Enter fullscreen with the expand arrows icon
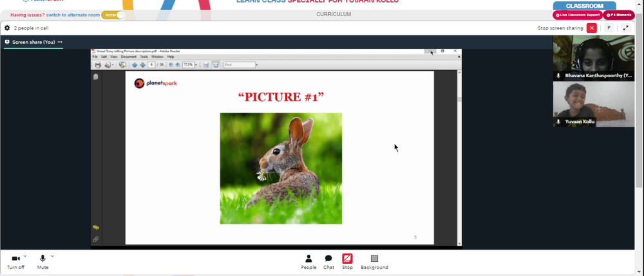The image size is (644, 276). (625, 28)
